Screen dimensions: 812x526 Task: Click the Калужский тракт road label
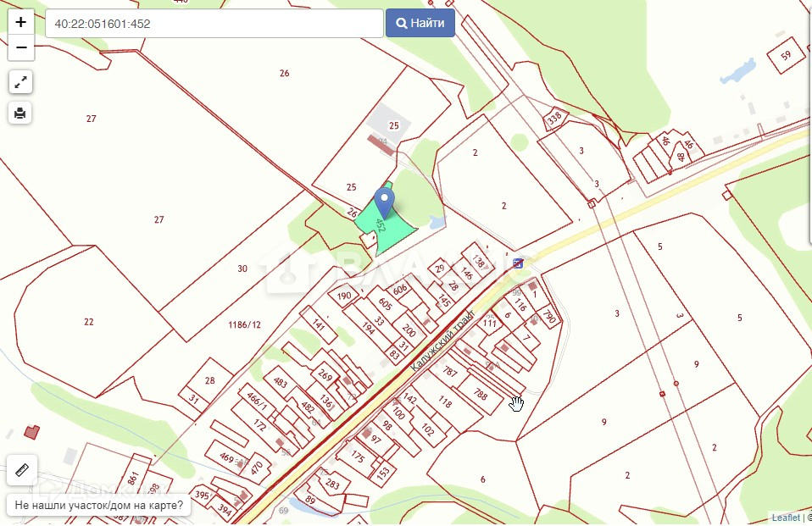pyautogui.click(x=442, y=341)
